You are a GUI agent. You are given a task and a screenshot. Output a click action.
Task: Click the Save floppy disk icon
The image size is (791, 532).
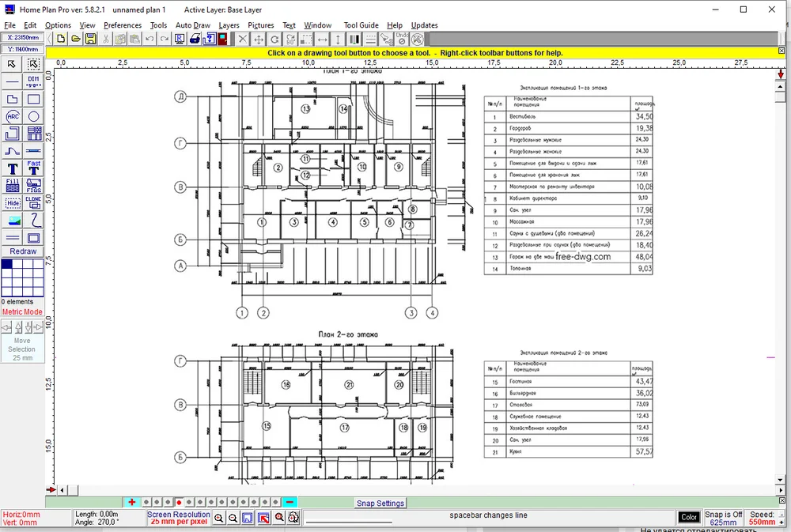coord(90,39)
